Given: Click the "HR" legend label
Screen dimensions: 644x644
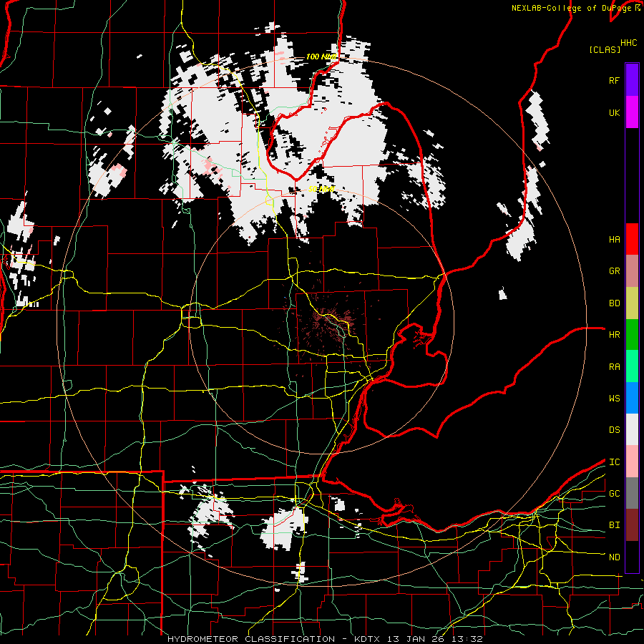Looking at the screenshot, I should [614, 335].
